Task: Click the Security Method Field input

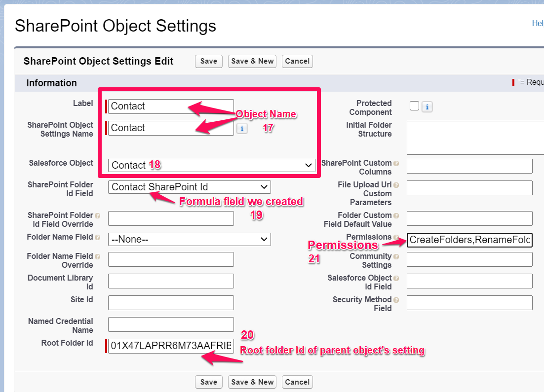Action: 469,303
